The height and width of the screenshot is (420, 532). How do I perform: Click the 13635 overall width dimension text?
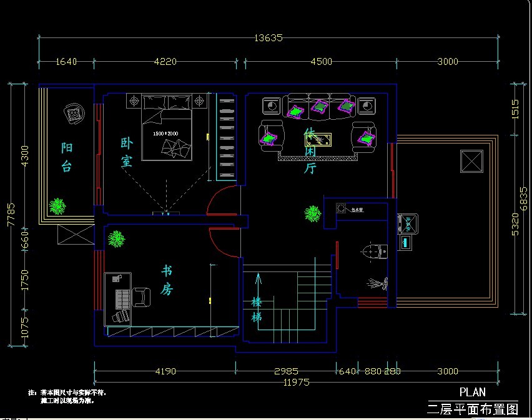pyautogui.click(x=268, y=37)
